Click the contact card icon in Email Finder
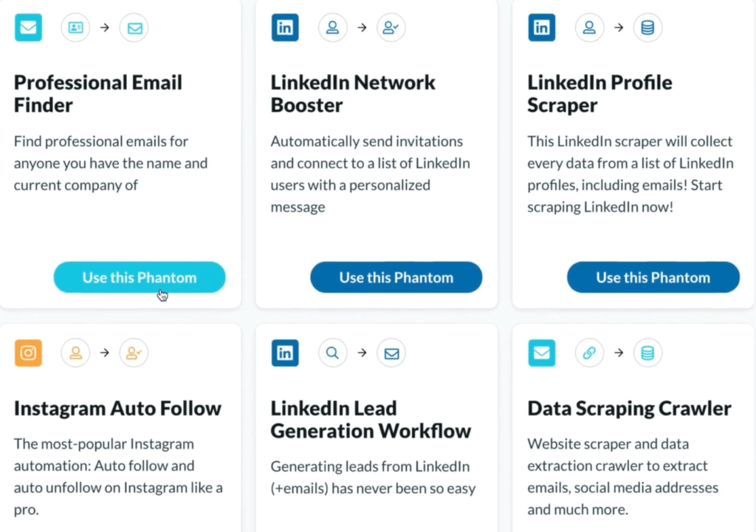756x532 pixels. coord(75,27)
